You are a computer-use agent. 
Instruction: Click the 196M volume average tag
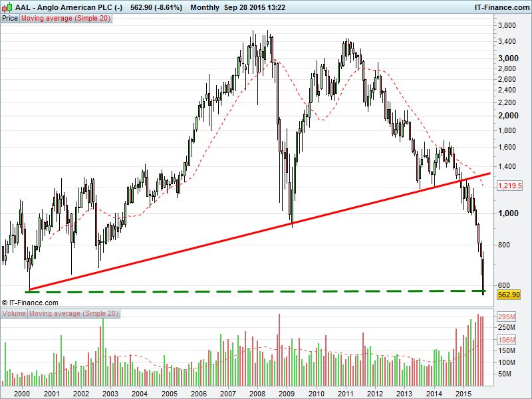click(506, 340)
